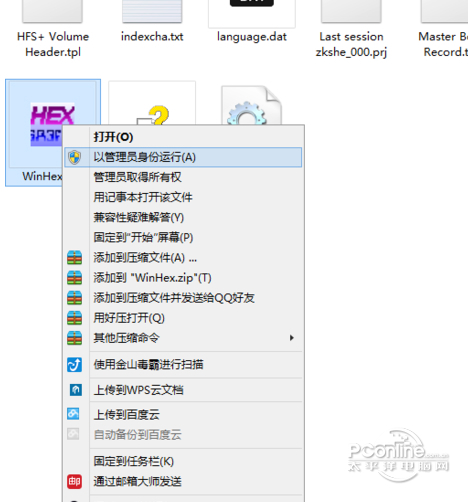Choose 上传到WPS云文档 menu entry
The height and width of the screenshot is (502, 468).
pos(183,390)
